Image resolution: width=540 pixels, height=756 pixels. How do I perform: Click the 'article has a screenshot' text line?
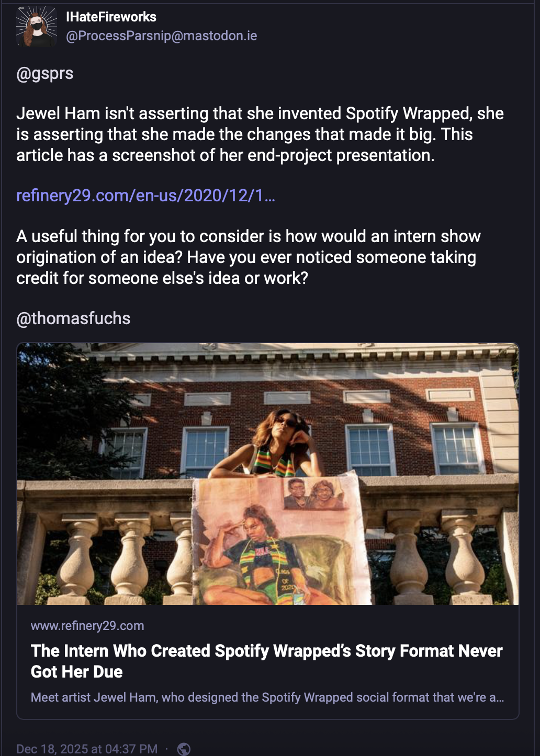(x=226, y=155)
